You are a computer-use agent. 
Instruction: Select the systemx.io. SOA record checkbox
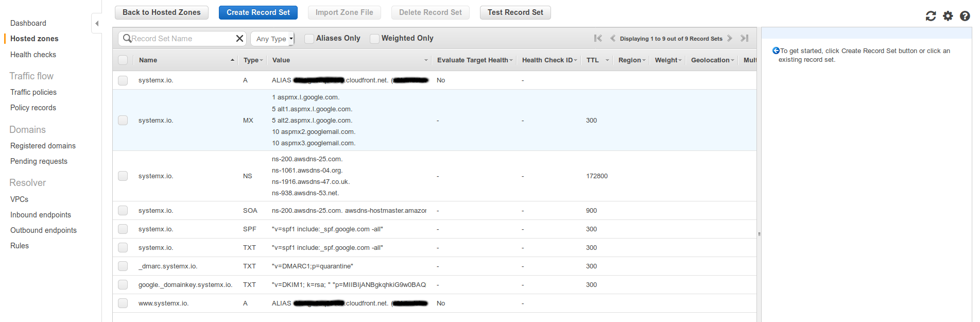123,210
